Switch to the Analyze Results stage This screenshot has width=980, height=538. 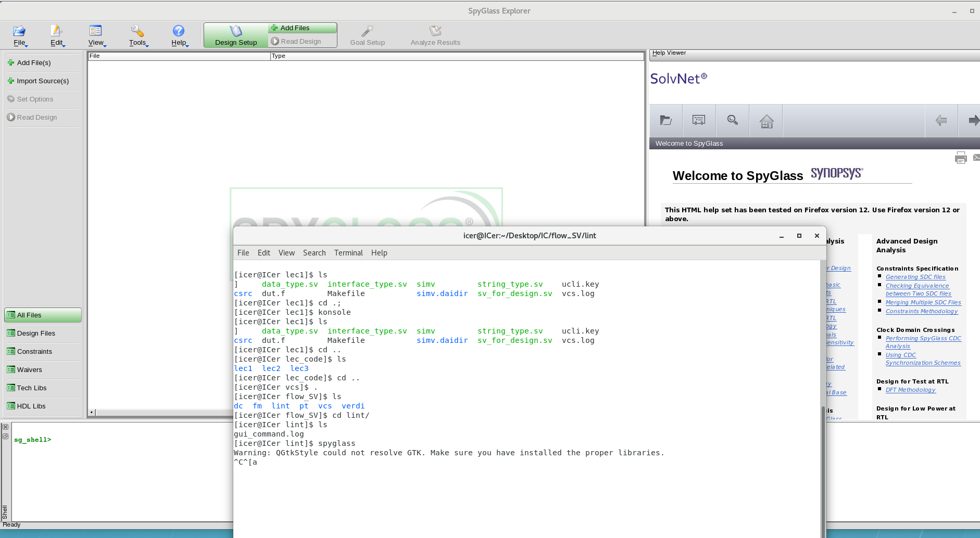435,35
